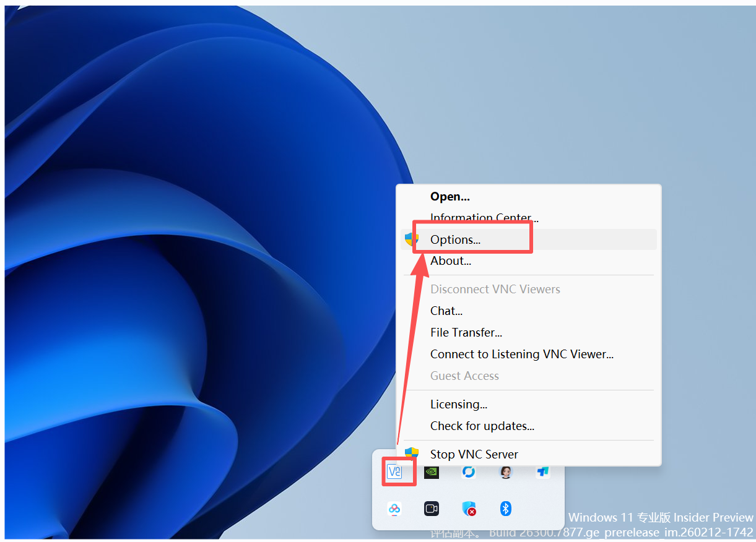Click the blue circular sync tray icon
This screenshot has width=756, height=542.
pos(469,472)
